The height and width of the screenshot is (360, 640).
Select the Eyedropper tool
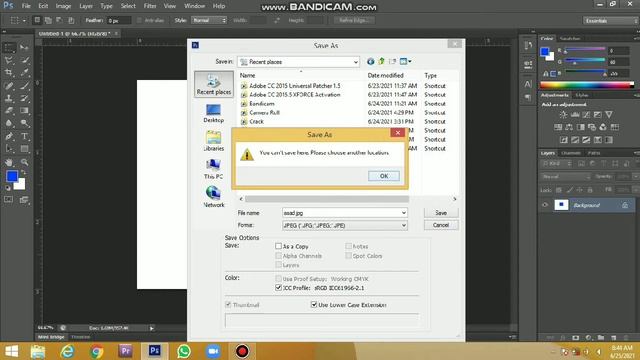click(x=24, y=73)
